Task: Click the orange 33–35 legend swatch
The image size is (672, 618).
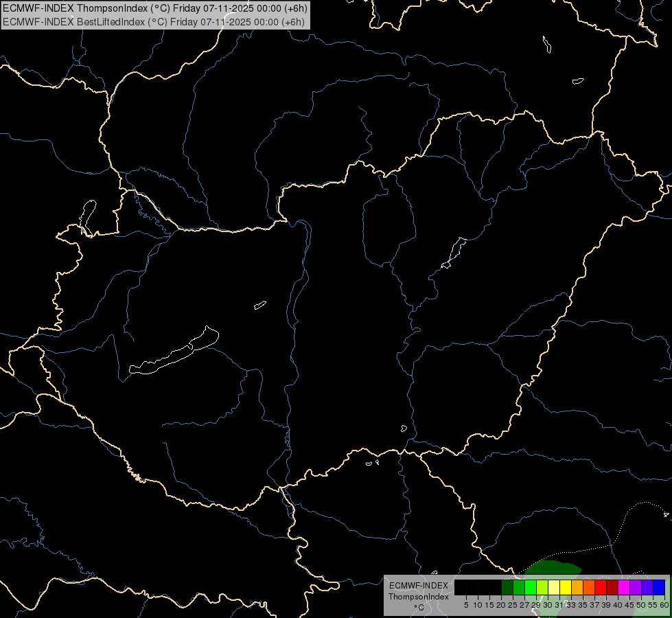Action: point(577,587)
